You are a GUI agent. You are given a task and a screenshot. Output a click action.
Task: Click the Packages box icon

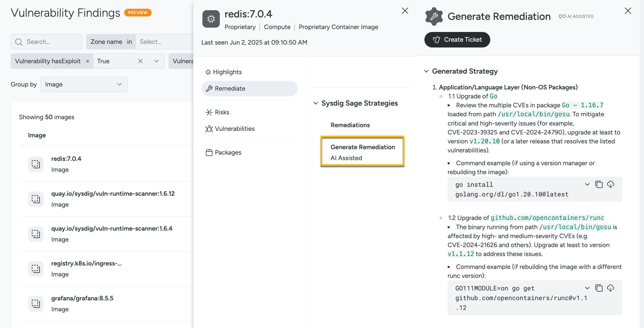[209, 153]
